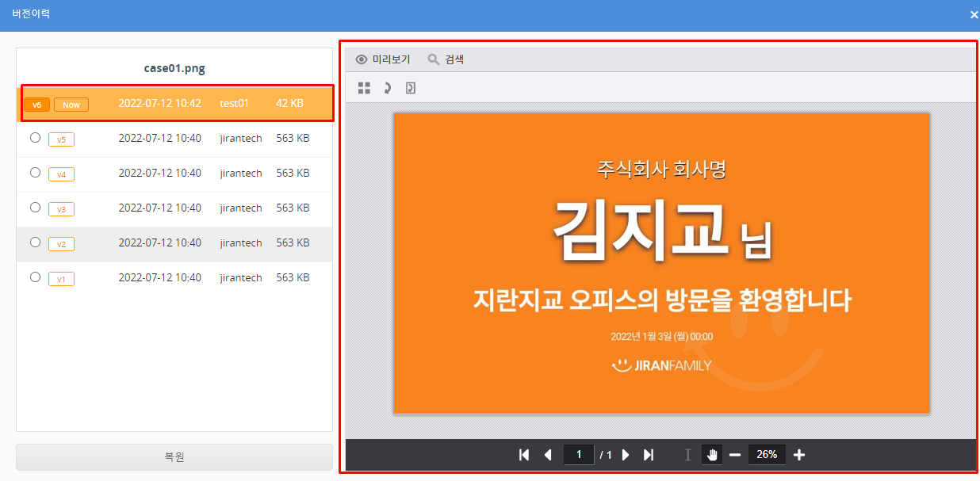The image size is (980, 481).
Task: Zoom out with the minus button
Action: coord(735,455)
